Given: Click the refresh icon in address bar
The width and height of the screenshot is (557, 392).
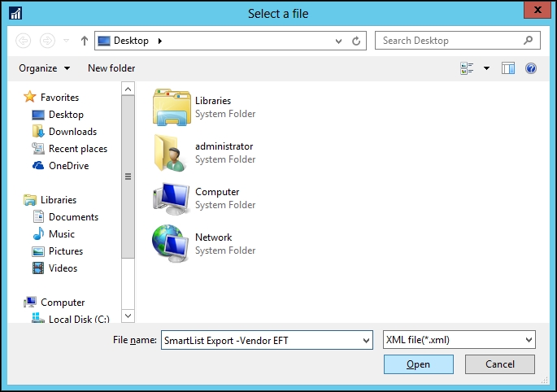Looking at the screenshot, I should point(356,41).
